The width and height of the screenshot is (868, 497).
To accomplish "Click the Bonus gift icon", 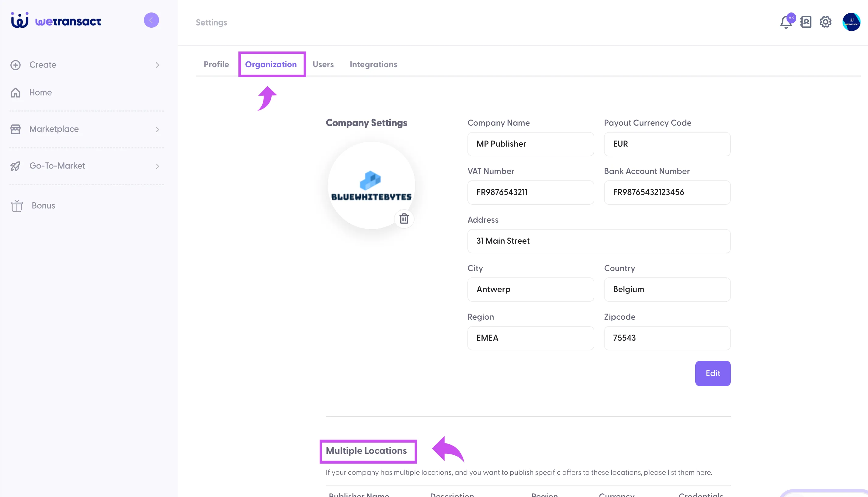I will [x=16, y=206].
